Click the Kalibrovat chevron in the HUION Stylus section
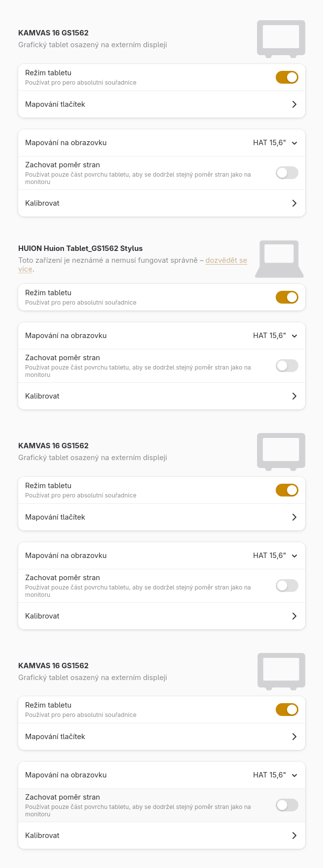The width and height of the screenshot is (323, 868). click(x=294, y=396)
